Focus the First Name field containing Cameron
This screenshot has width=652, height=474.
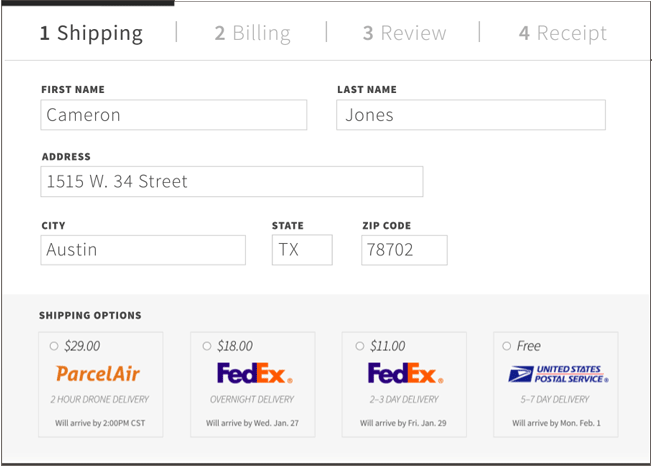[x=174, y=115]
